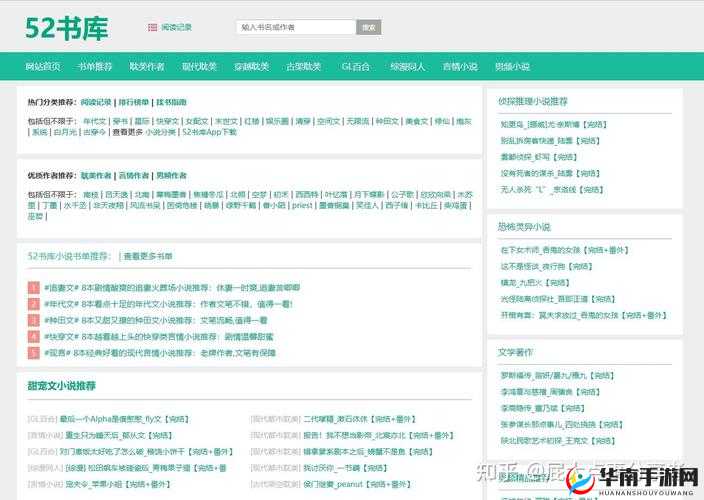Go to 男频小说 in the navigation bar
704x500 pixels.
coord(512,66)
